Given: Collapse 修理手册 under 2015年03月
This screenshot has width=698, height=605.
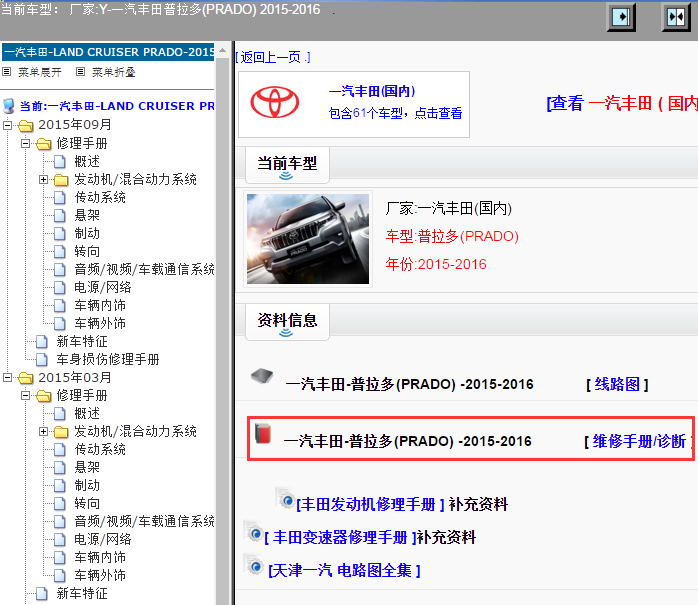Looking at the screenshot, I should point(25,395).
